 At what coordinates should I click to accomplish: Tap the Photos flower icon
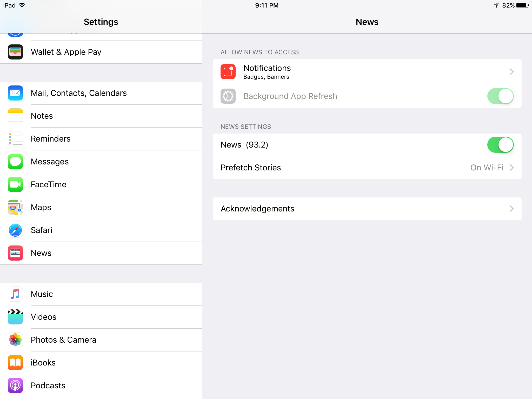tap(15, 340)
